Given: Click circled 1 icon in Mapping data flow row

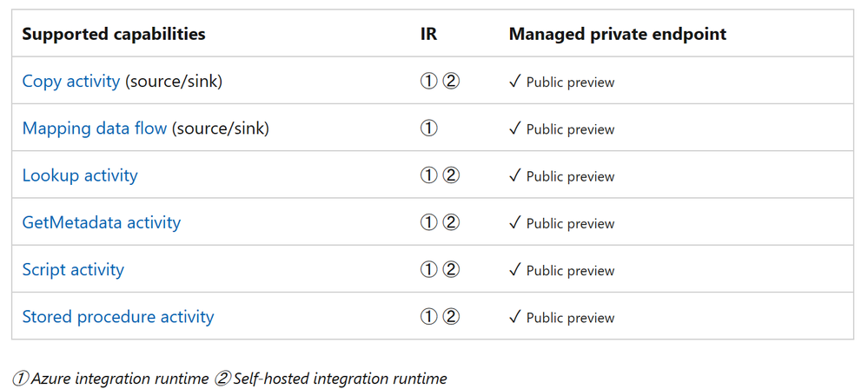Looking at the screenshot, I should click(428, 129).
